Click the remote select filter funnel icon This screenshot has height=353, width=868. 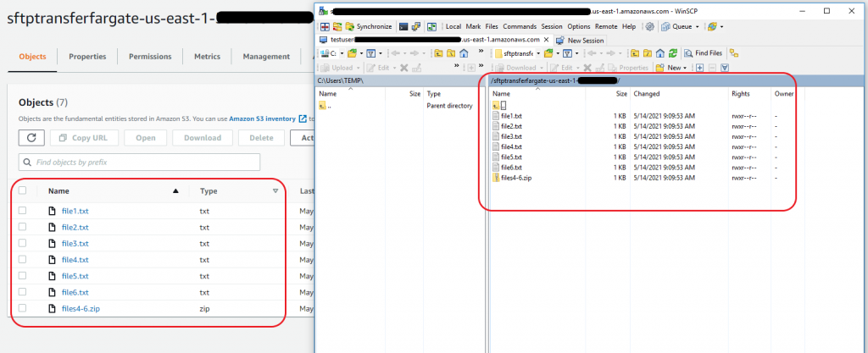(x=725, y=68)
